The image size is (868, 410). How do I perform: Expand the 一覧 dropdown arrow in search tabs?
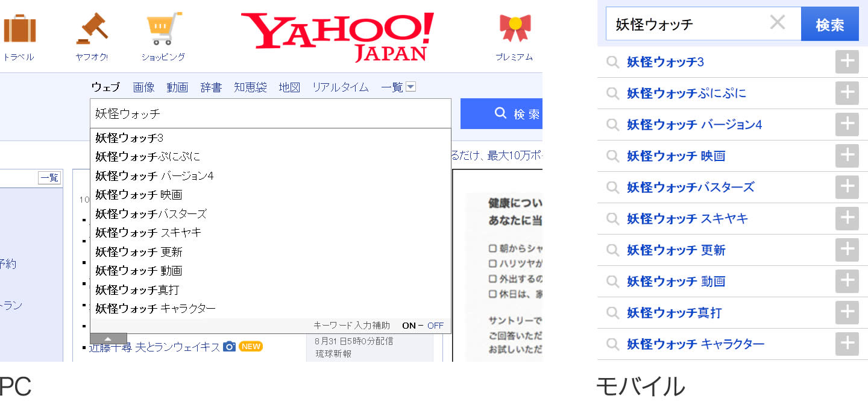(x=410, y=87)
